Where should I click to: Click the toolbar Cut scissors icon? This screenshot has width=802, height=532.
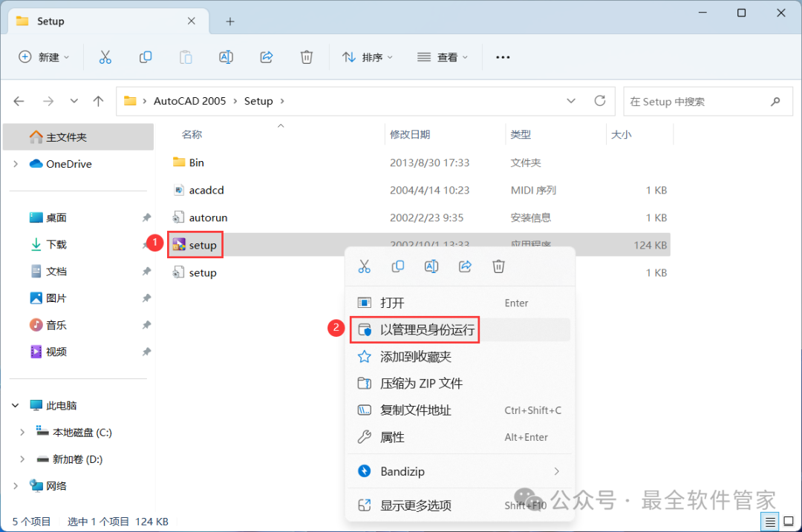pyautogui.click(x=105, y=57)
